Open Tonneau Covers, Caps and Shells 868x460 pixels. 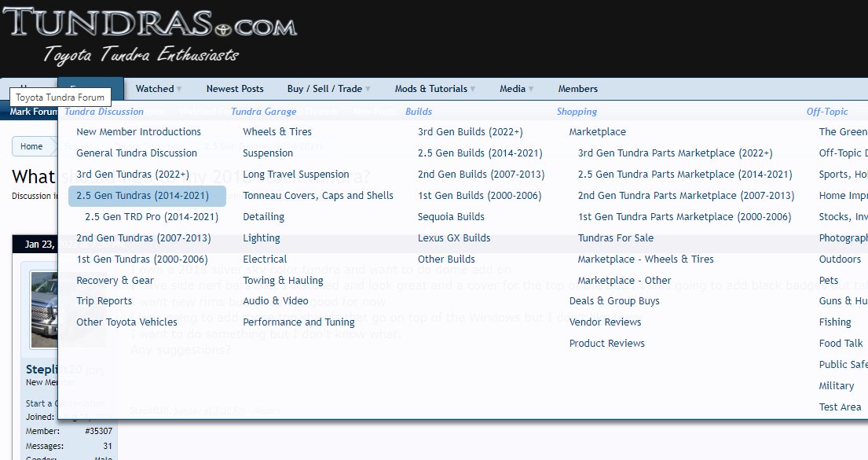click(318, 196)
